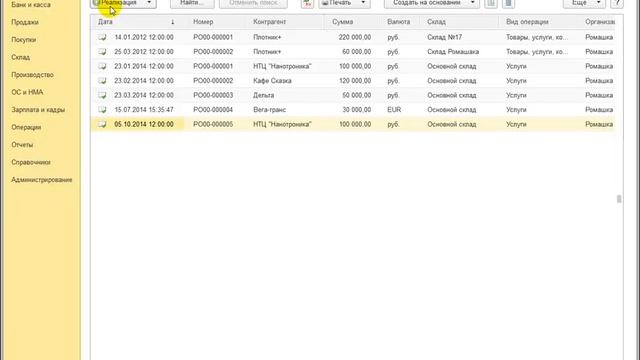640x360 pixels.
Task: Click document icon for 25.03.2012 row
Action: pos(102,52)
